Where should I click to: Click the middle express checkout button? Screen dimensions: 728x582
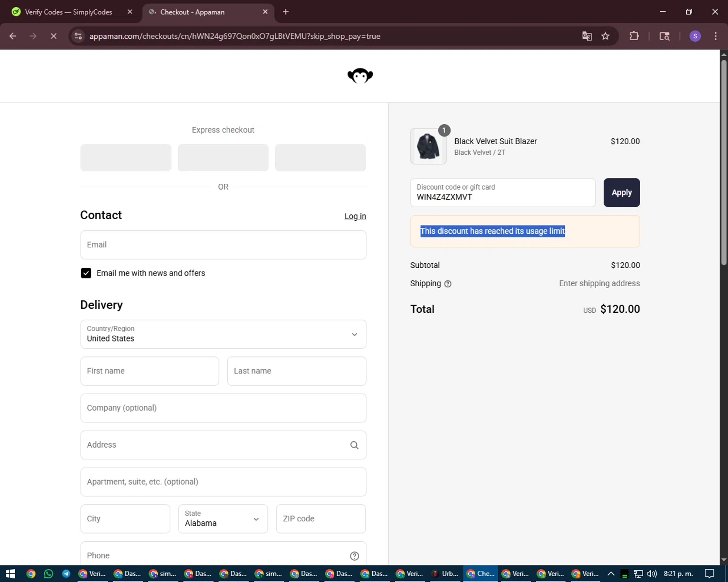(x=223, y=158)
